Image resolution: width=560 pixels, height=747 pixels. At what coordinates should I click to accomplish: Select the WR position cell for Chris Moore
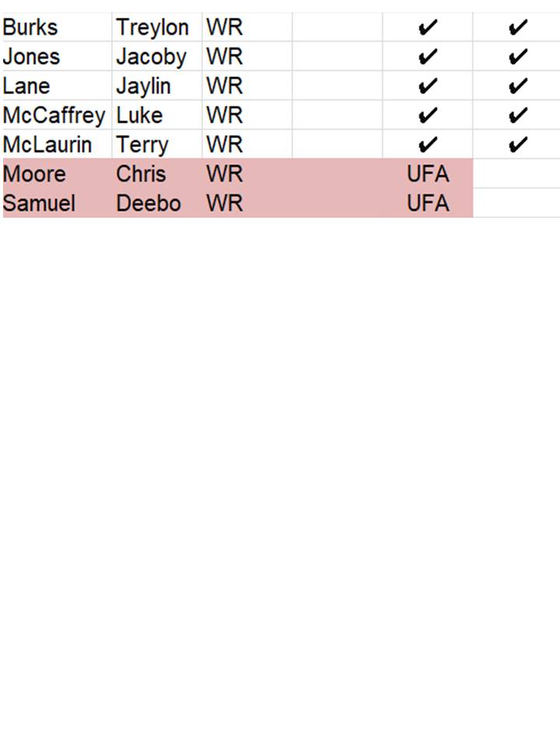[x=225, y=174]
